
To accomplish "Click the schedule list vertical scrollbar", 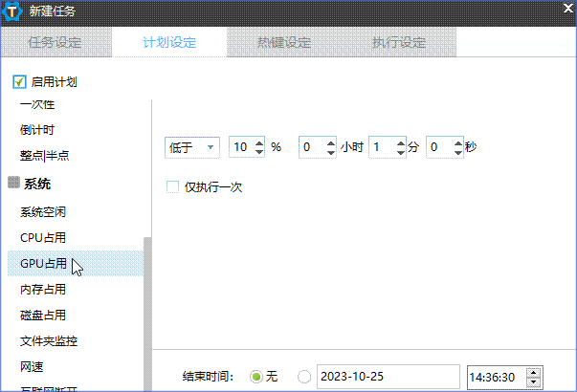I will point(147,315).
